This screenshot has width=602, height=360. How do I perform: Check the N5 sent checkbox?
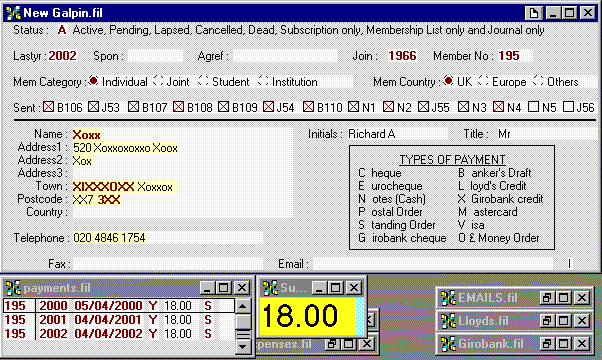pyautogui.click(x=533, y=107)
